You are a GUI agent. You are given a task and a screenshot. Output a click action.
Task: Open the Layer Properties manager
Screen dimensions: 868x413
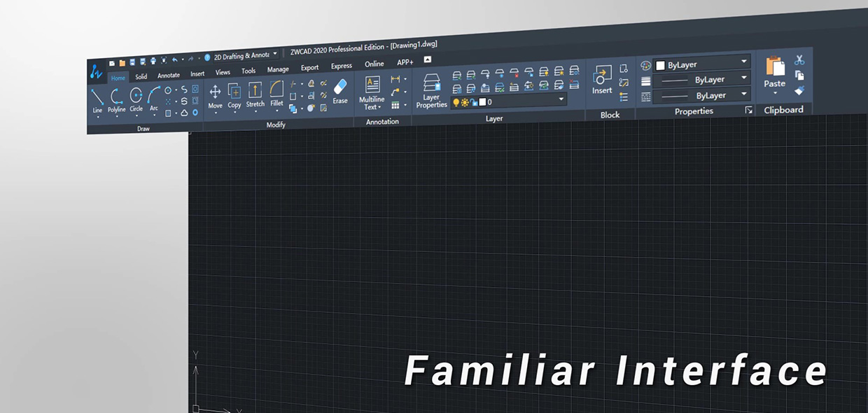(431, 91)
